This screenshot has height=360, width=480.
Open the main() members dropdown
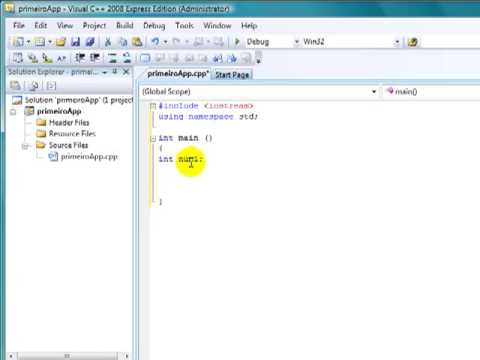[x=433, y=91]
